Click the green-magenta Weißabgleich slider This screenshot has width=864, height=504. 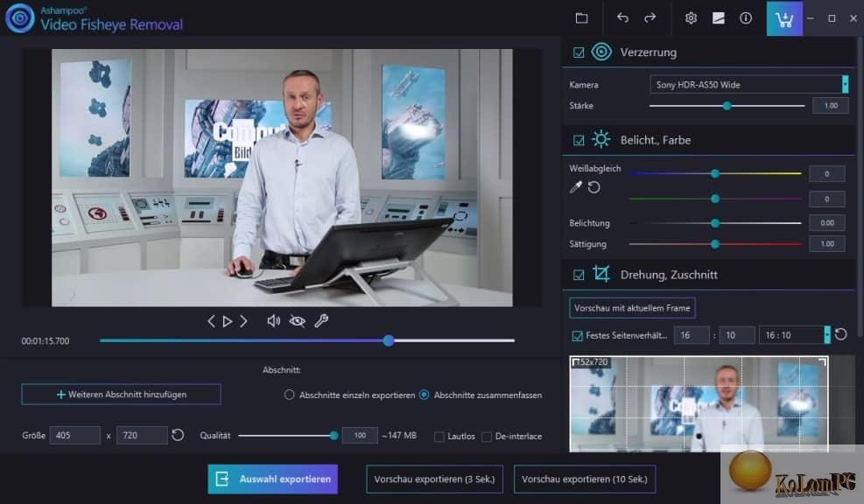coord(715,199)
